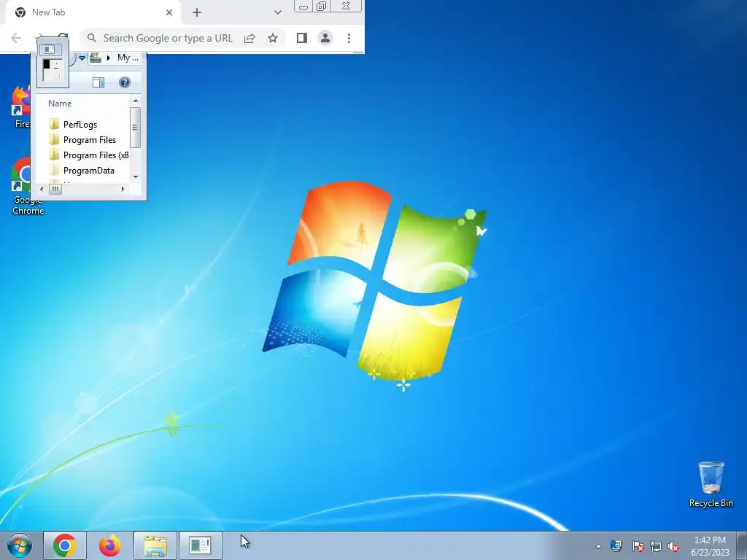
Task: Open Chrome's three-dot menu
Action: pos(349,38)
